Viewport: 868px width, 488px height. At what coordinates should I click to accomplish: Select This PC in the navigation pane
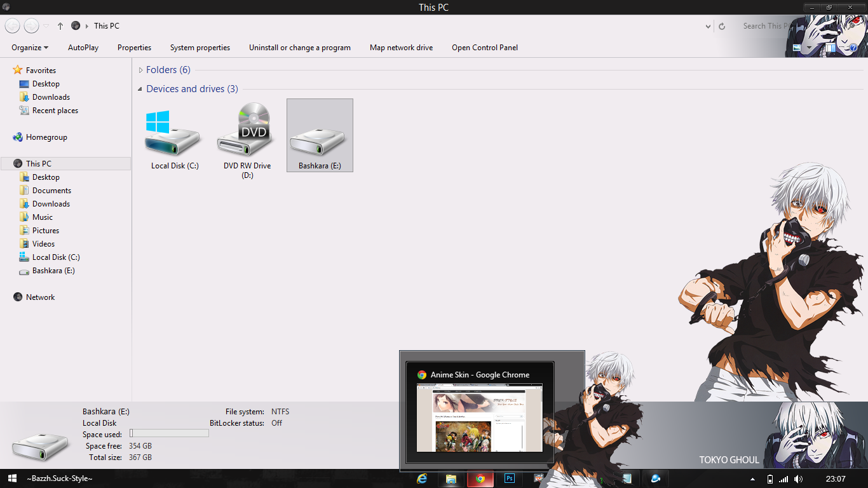coord(66,164)
